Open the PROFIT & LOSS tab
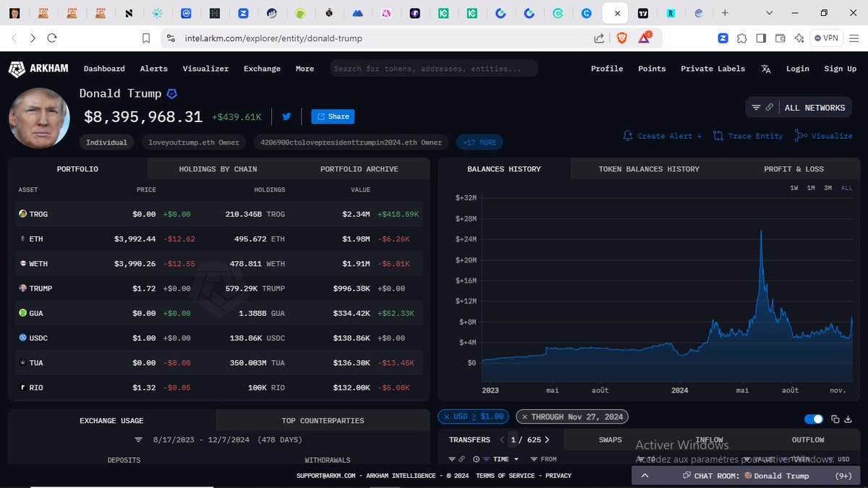 click(793, 169)
